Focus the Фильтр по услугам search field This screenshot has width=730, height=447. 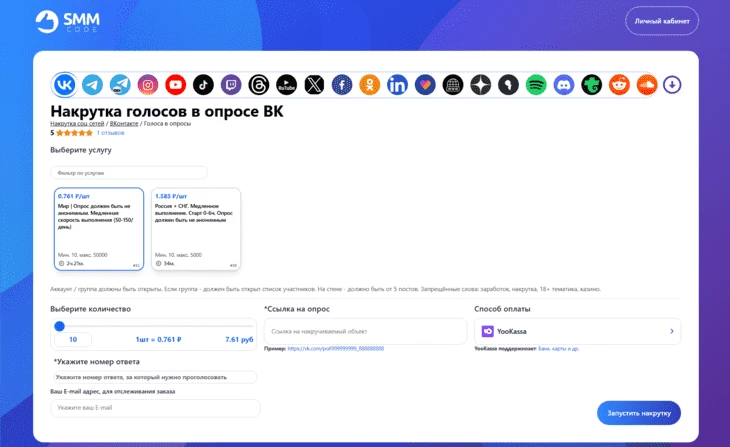tap(129, 173)
